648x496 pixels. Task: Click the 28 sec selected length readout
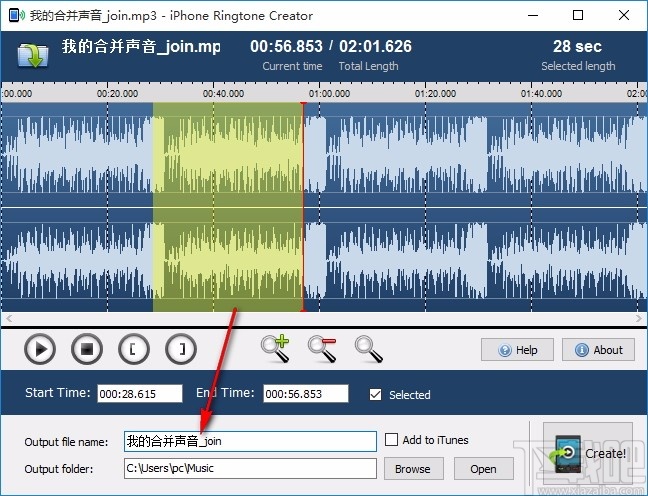(x=577, y=46)
